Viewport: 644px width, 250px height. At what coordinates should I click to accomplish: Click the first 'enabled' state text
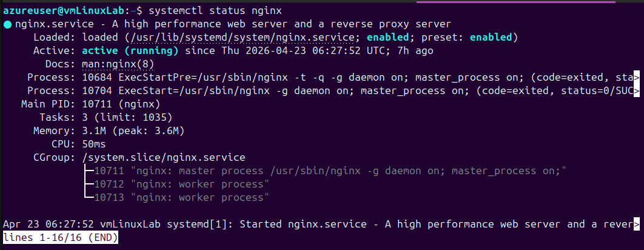coord(387,38)
